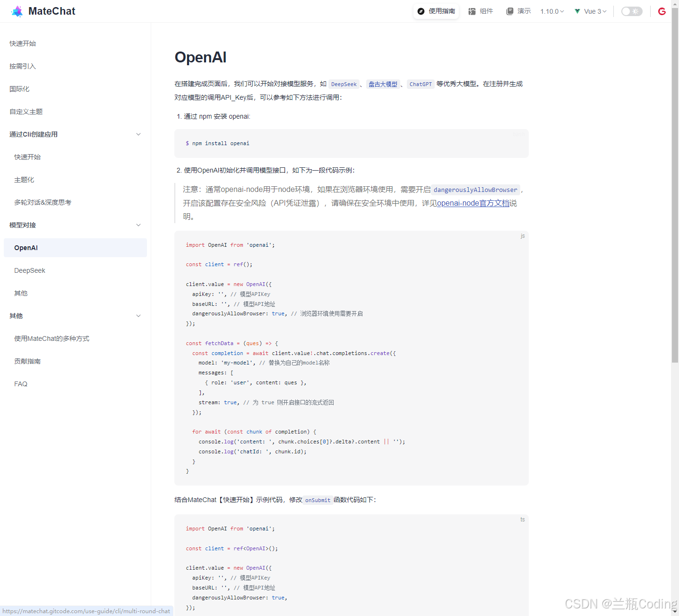This screenshot has width=679, height=616.
Task: Click the page vertical scrollbar thumb
Action: click(x=675, y=184)
